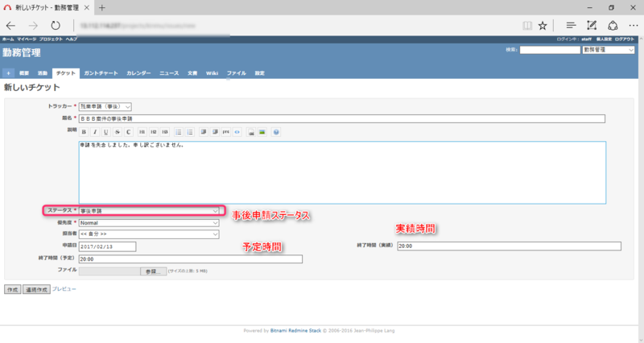This screenshot has height=343, width=644.
Task: Open the ガントチャート tab
Action: point(101,73)
